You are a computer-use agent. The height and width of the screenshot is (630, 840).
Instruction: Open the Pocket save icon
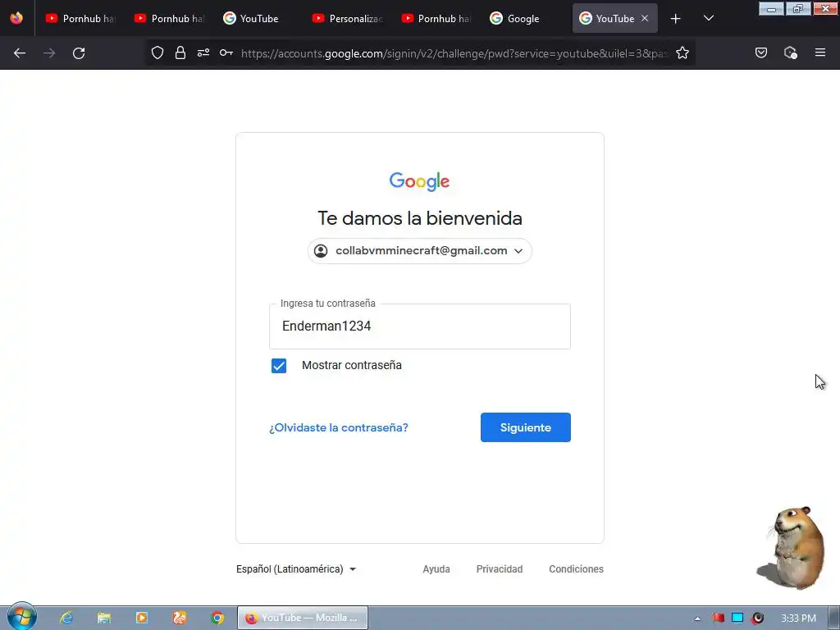(x=760, y=52)
